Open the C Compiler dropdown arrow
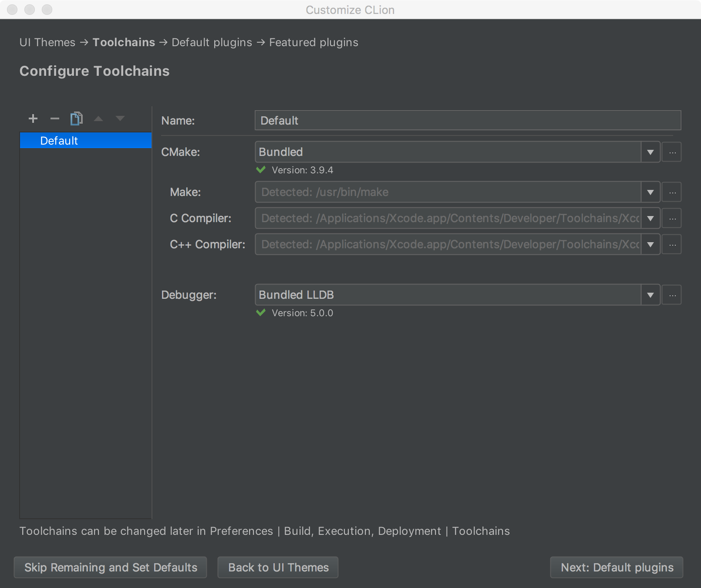 pyautogui.click(x=650, y=218)
